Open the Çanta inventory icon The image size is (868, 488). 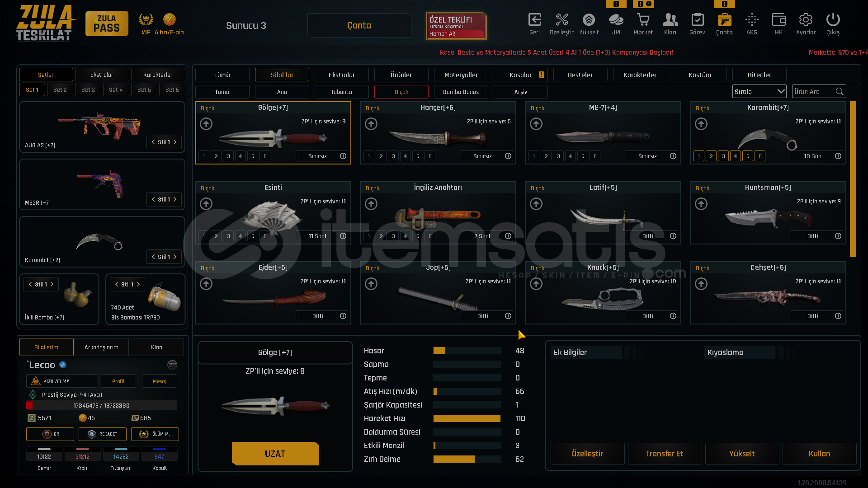724,20
